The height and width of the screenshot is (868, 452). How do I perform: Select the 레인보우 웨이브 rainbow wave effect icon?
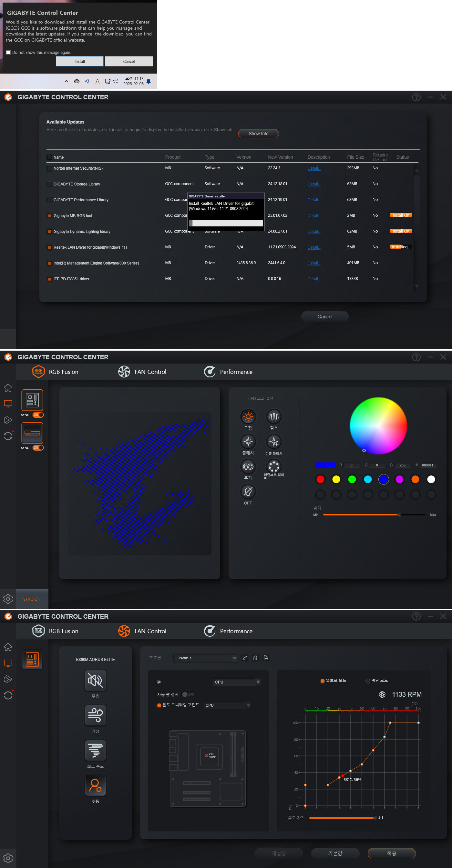(273, 466)
